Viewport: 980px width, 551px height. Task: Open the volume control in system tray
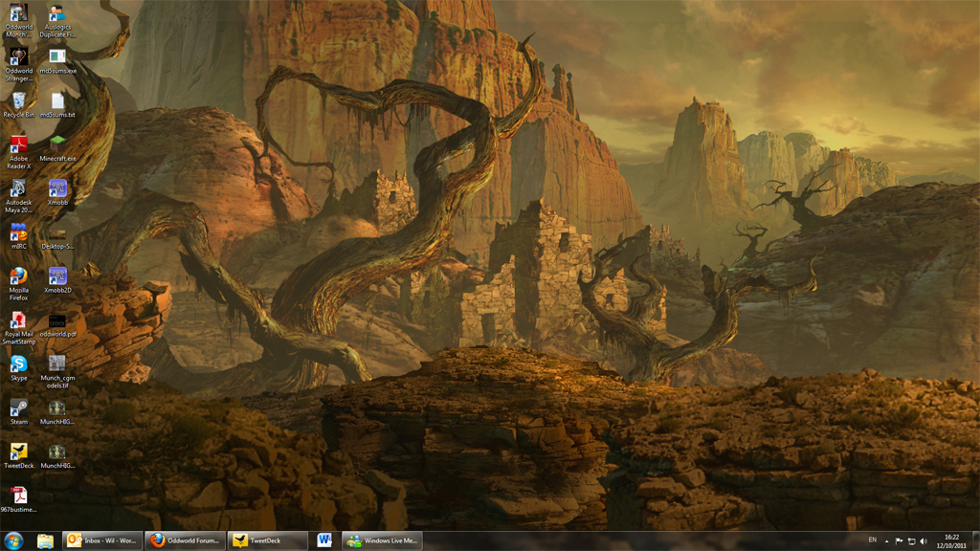pos(924,541)
